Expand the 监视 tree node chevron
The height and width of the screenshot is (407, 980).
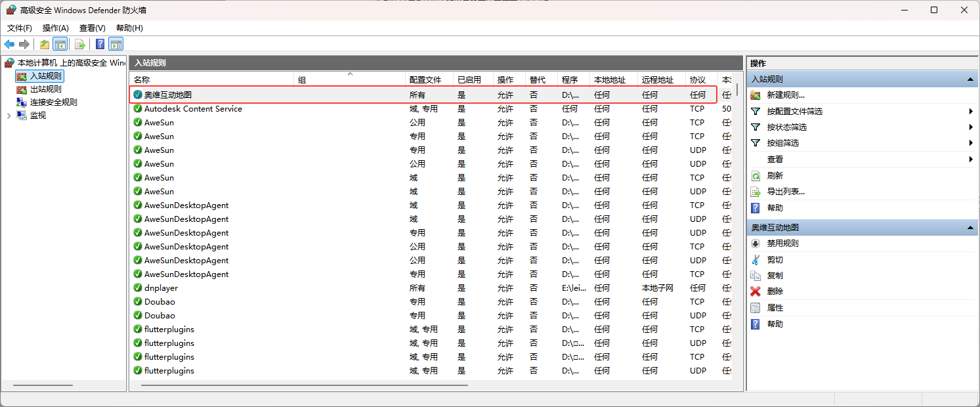click(x=9, y=116)
